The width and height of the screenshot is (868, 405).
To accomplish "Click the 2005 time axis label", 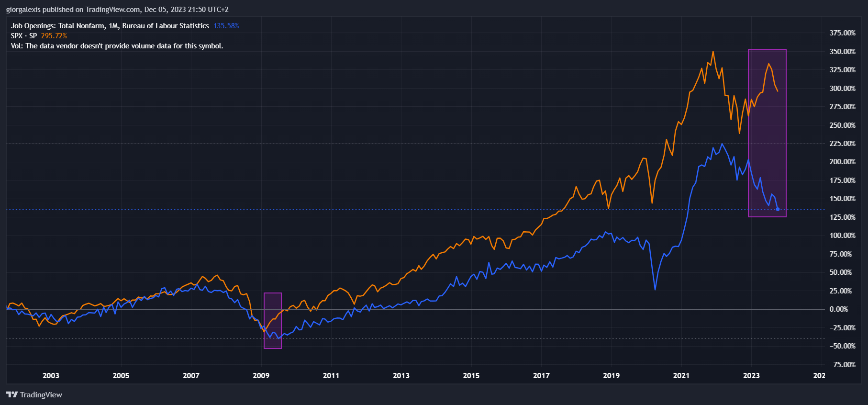I will pyautogui.click(x=121, y=376).
